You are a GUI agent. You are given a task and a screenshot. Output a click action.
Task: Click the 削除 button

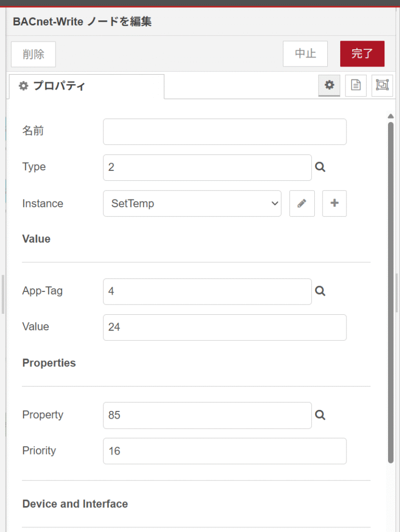coord(33,54)
